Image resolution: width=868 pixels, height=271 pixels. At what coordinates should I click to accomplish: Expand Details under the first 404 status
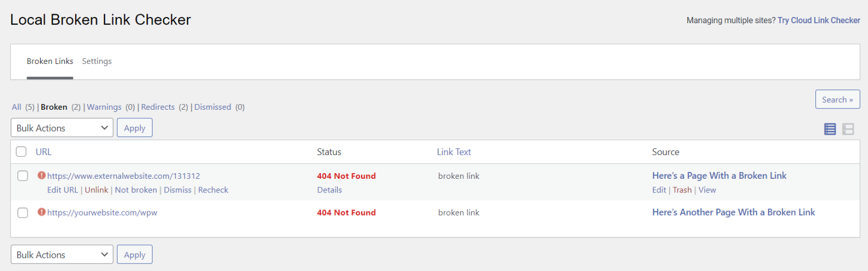[329, 190]
